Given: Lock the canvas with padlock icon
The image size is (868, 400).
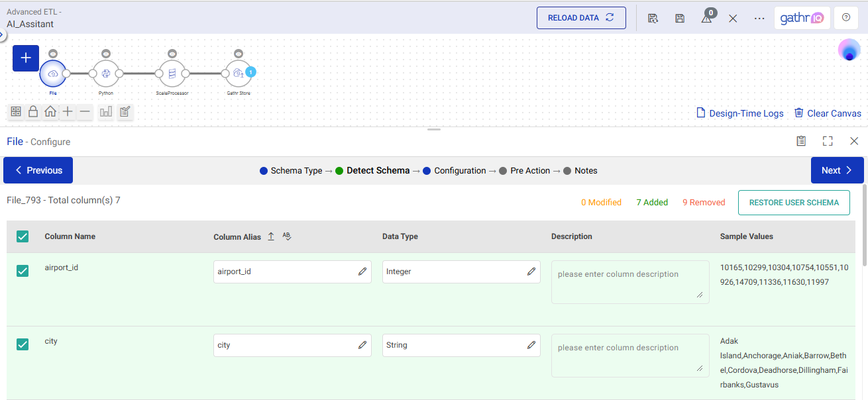Looking at the screenshot, I should 33,112.
